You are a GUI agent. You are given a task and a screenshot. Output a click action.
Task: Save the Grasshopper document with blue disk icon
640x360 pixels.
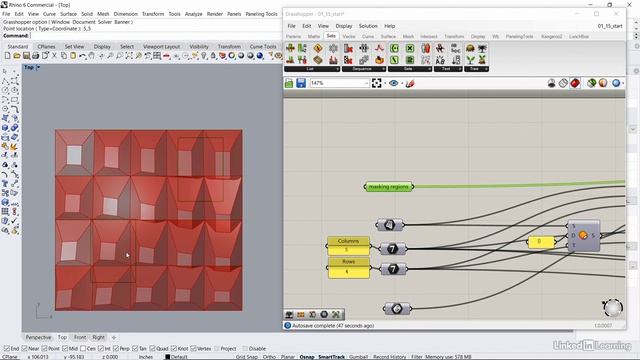tap(301, 83)
